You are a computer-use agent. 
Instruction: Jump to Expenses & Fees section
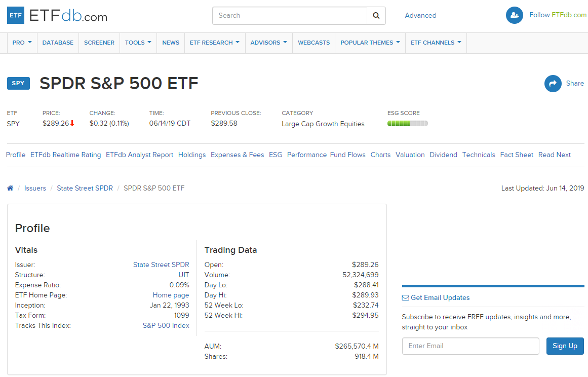pyautogui.click(x=238, y=155)
